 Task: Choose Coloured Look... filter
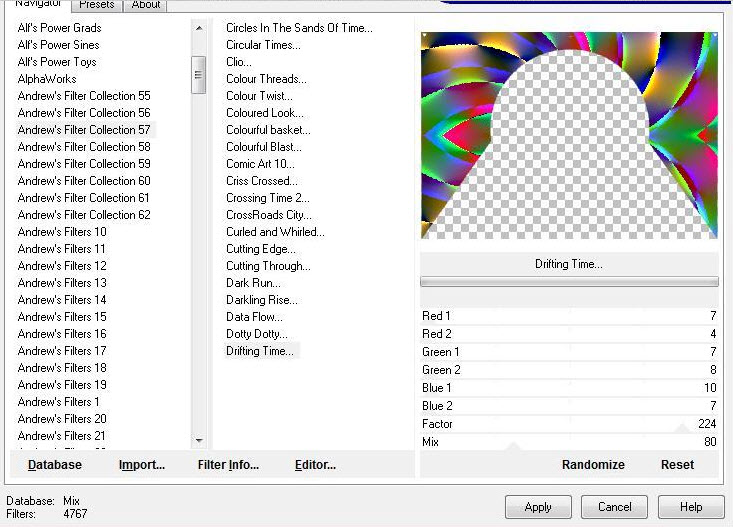point(265,113)
